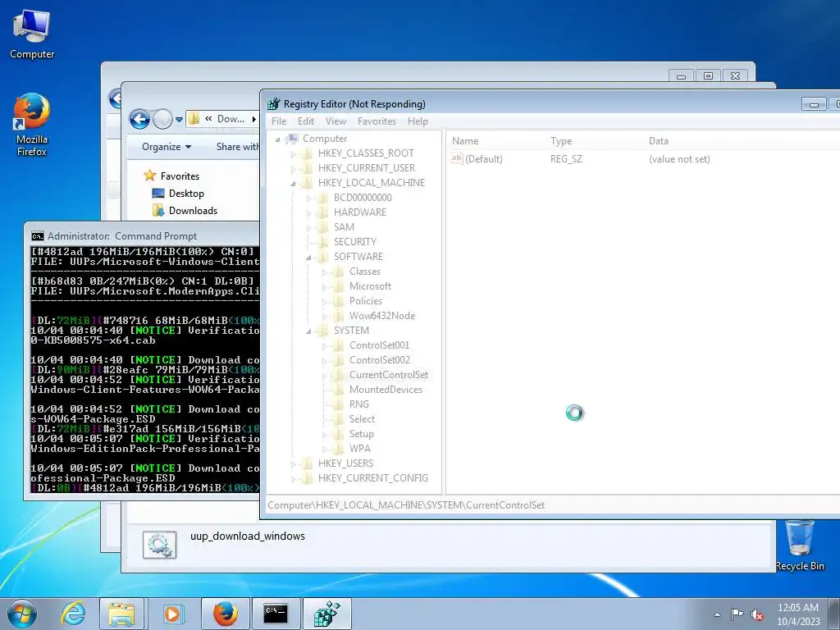Click the uup_download_windows file icon in the details pane
Viewport: 840px width, 630px height.
160,546
